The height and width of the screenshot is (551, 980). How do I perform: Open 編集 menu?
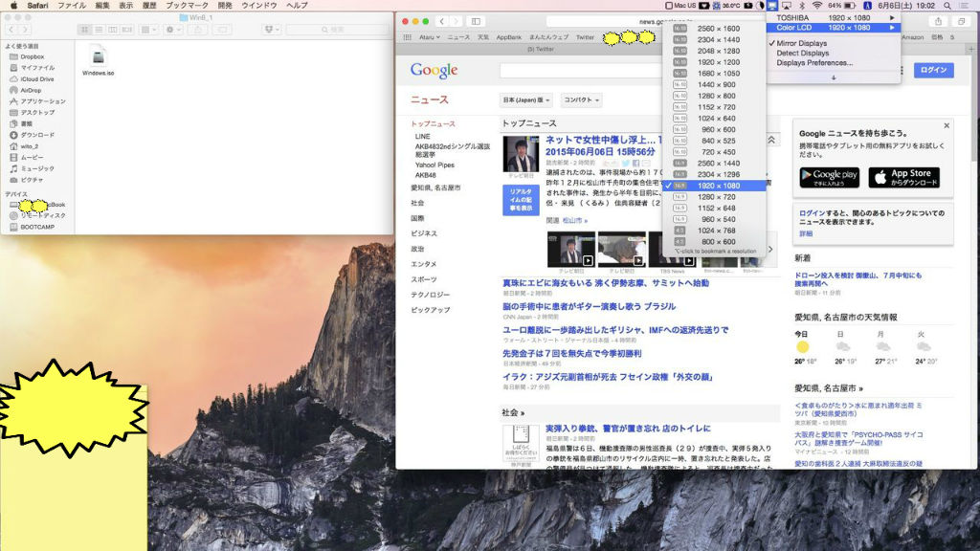click(102, 6)
